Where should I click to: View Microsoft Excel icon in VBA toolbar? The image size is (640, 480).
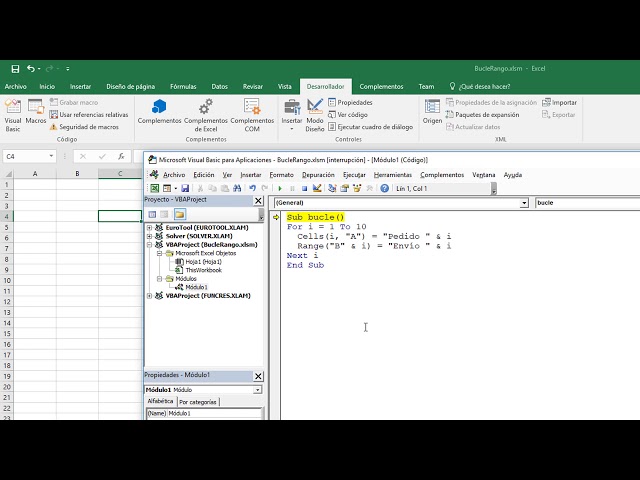click(154, 188)
